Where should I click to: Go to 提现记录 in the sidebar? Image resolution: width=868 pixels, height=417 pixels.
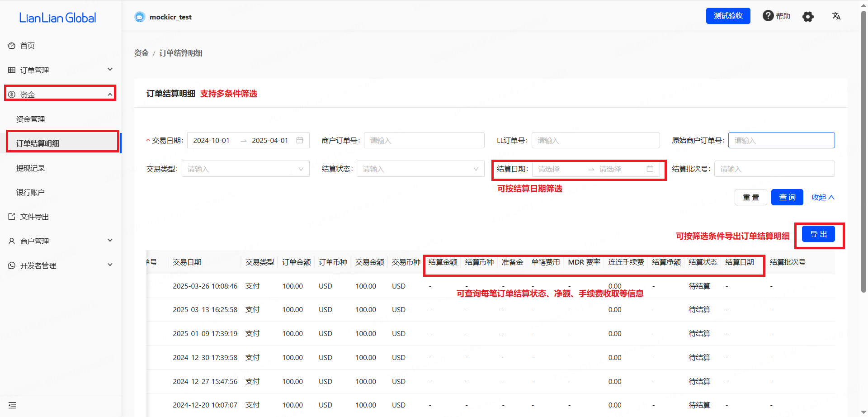[31, 168]
